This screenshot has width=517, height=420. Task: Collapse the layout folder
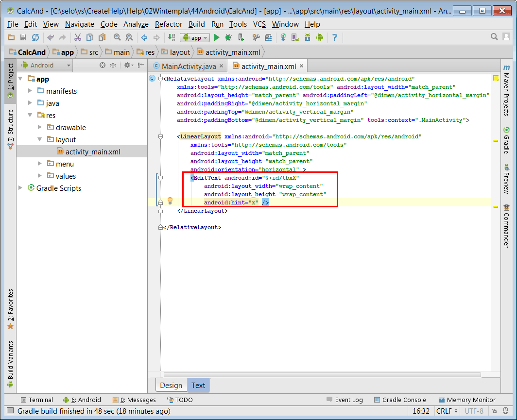click(39, 139)
